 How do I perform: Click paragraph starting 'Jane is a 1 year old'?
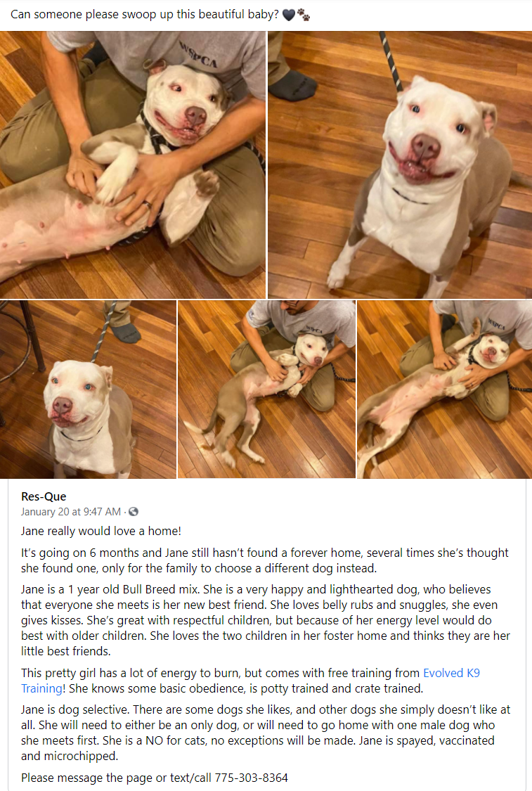pos(265,620)
